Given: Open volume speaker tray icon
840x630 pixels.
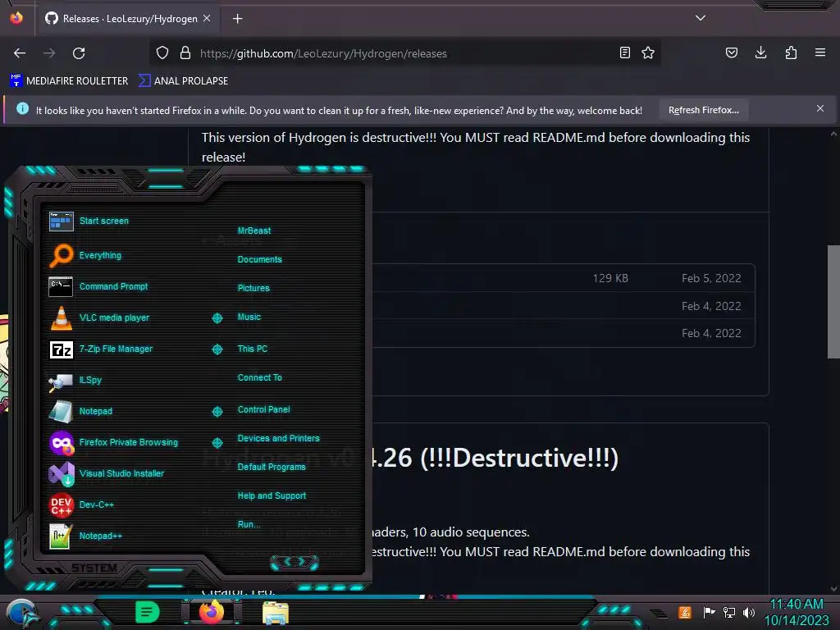Looking at the screenshot, I should coord(748,612).
